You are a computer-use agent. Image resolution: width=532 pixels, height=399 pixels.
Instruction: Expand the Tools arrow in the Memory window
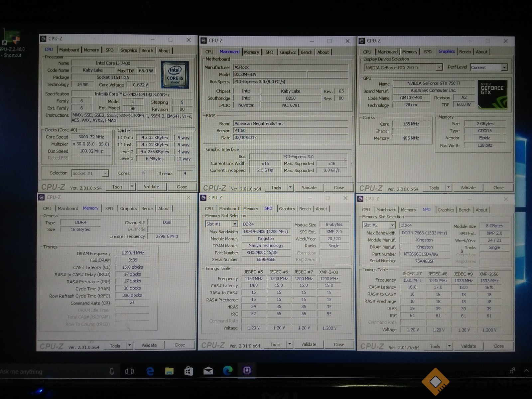click(x=130, y=345)
